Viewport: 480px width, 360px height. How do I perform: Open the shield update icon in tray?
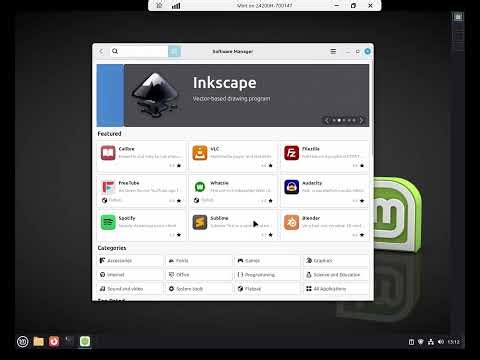(421, 342)
